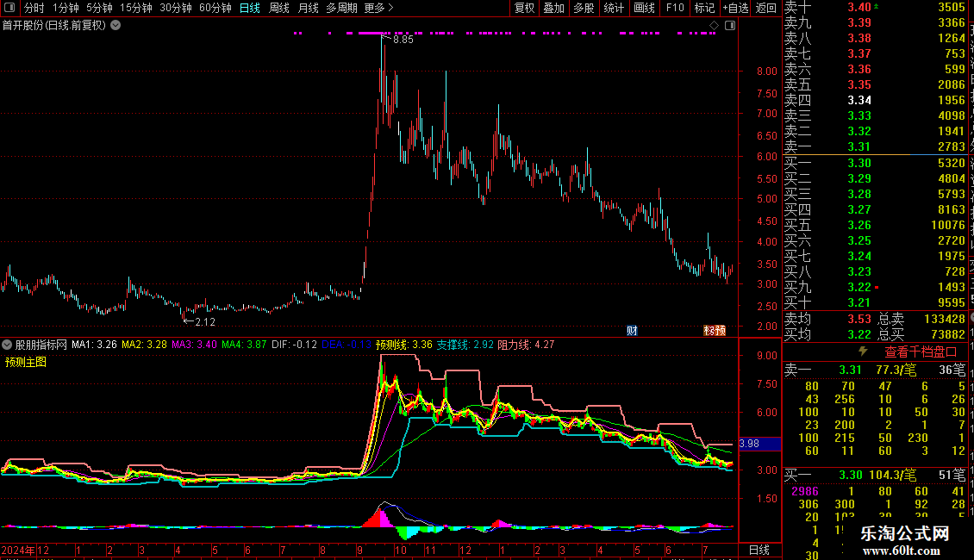The height and width of the screenshot is (560, 974).
Task: Add stock via +自选 button
Action: (x=735, y=8)
